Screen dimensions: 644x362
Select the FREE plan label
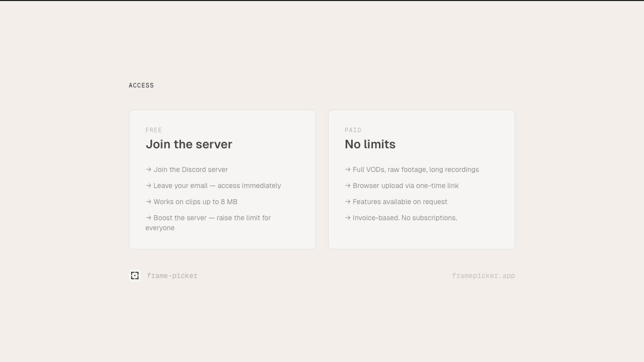pos(154,130)
